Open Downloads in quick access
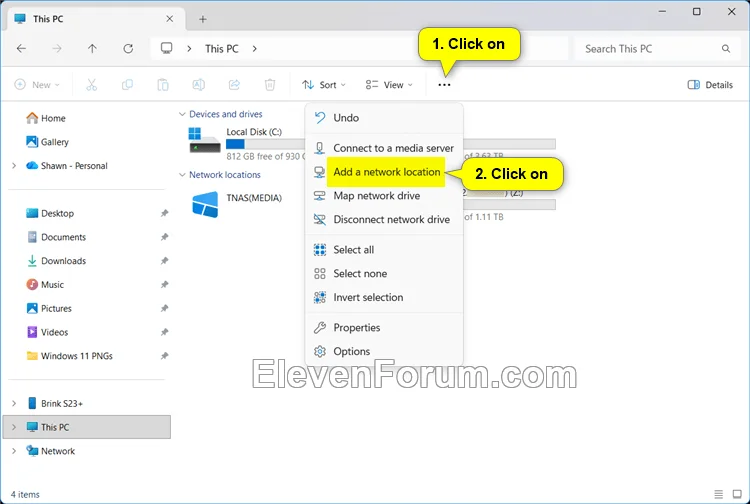The height and width of the screenshot is (504, 750). coord(56,261)
